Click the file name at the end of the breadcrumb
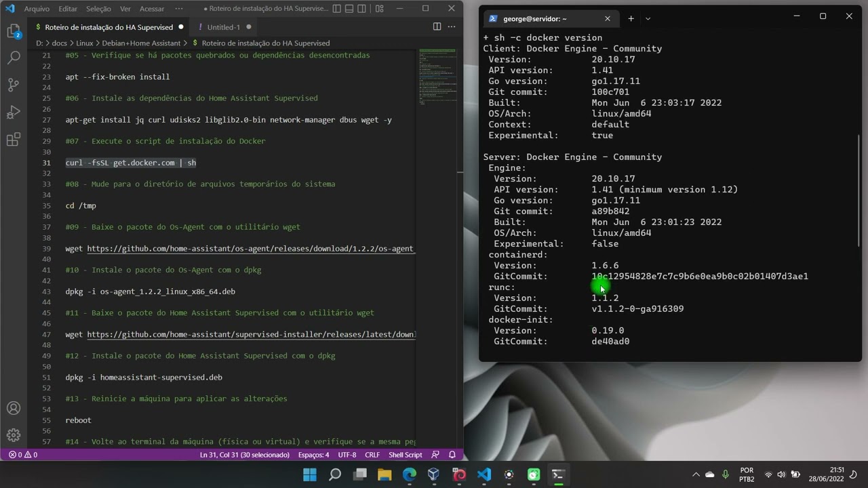This screenshot has width=868, height=488. tap(266, 43)
